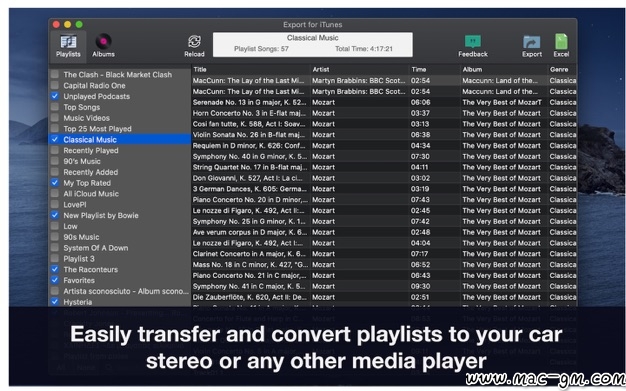Screen dimensions: 626x391
Task: Select Symphony No. 25 in G minor row
Action: tap(384, 221)
